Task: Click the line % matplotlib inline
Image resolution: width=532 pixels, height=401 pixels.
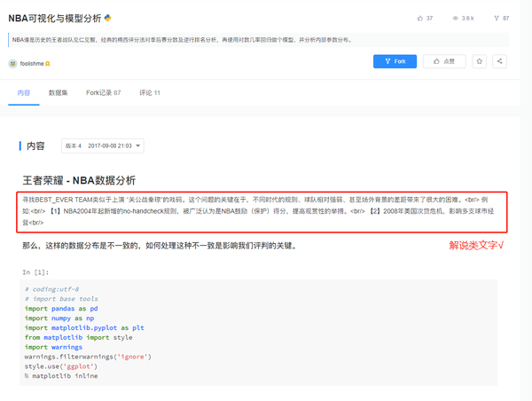Action: (x=61, y=376)
